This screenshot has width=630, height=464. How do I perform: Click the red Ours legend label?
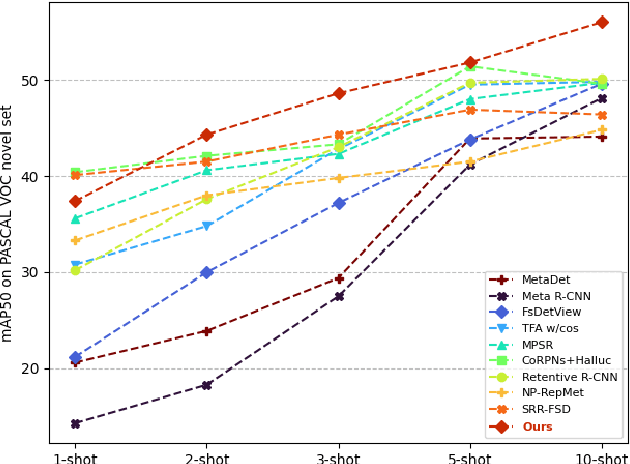pos(537,427)
